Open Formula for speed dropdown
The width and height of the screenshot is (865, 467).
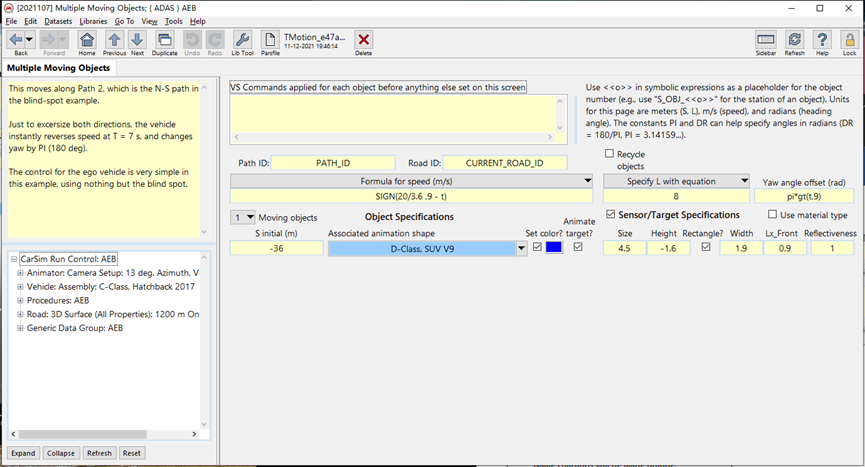(x=588, y=181)
